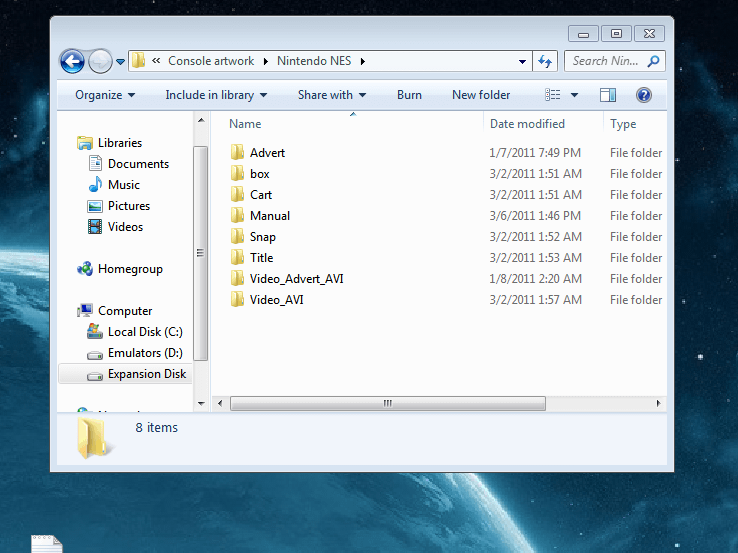Expand the view options dropdown arrow
This screenshot has height=553, width=738.
[x=574, y=95]
